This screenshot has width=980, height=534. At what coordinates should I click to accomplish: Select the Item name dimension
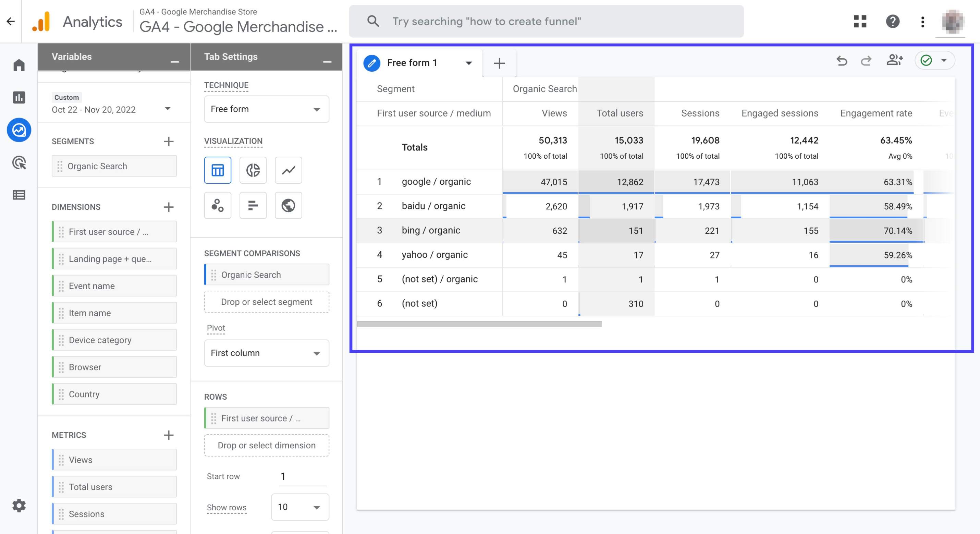click(114, 313)
